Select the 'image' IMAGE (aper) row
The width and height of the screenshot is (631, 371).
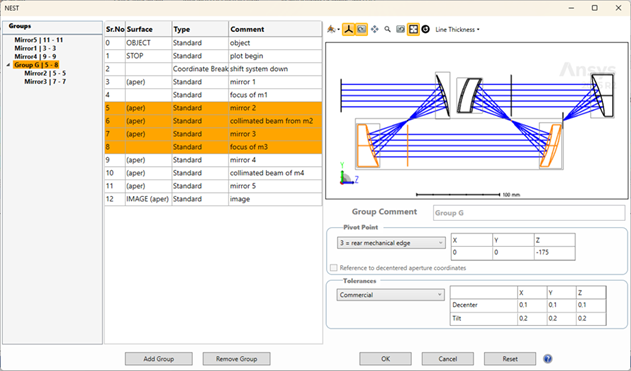point(213,199)
